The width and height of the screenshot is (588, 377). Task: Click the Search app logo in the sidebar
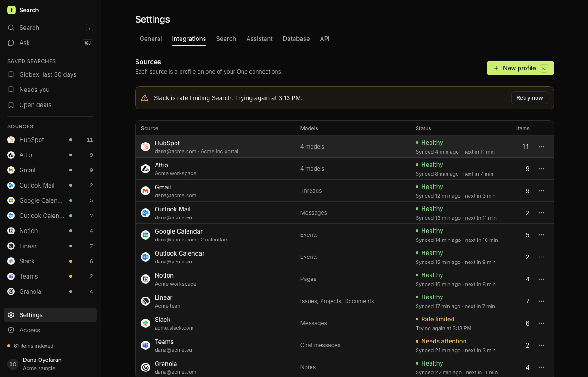(x=11, y=10)
